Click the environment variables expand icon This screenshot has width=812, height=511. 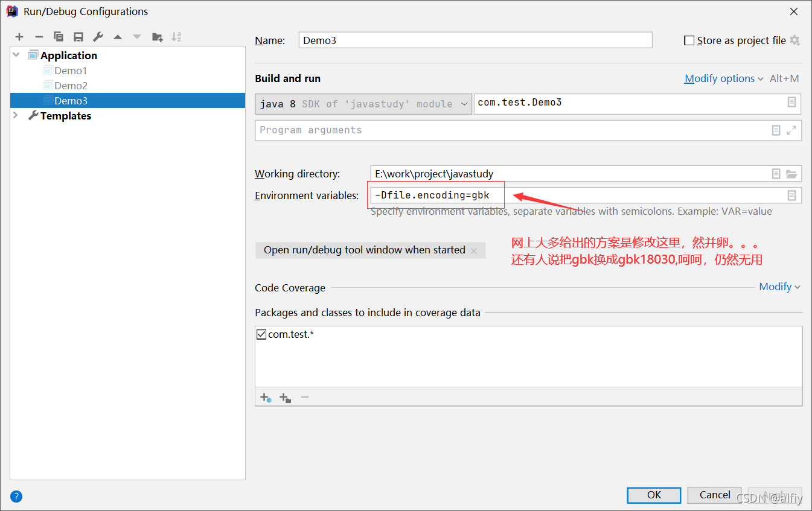coord(791,195)
